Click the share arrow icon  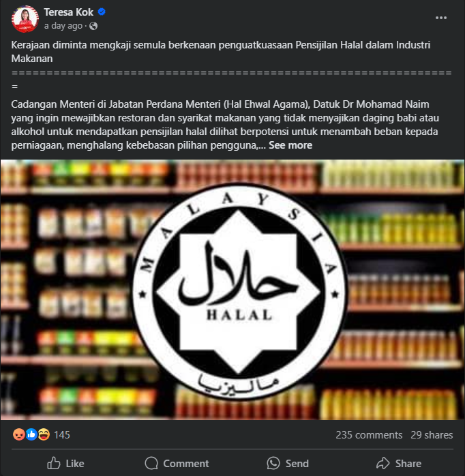pos(383,463)
